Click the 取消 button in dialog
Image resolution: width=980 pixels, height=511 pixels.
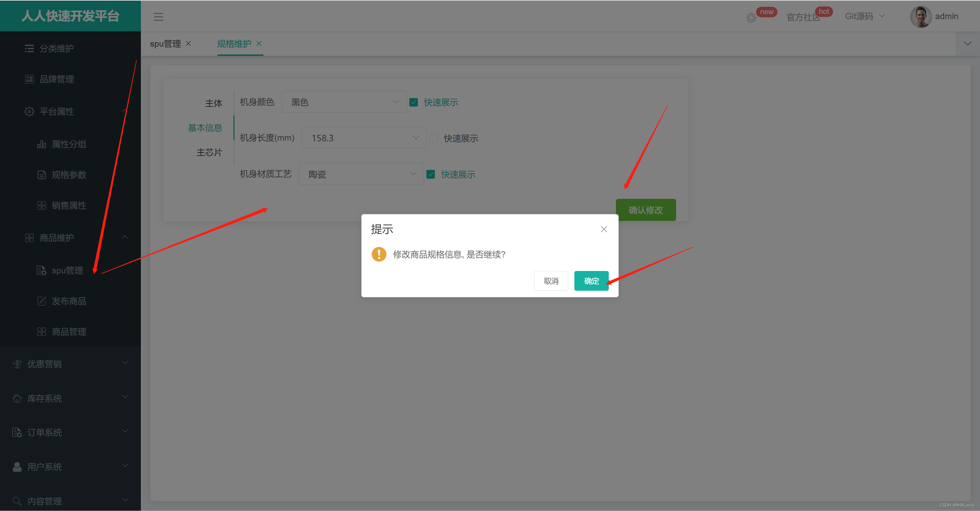click(x=551, y=281)
